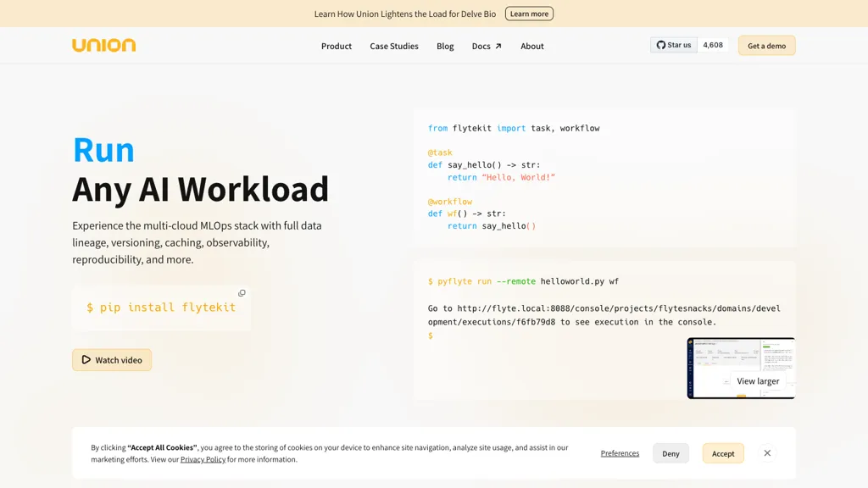Navigate to the Blog section

[445, 46]
